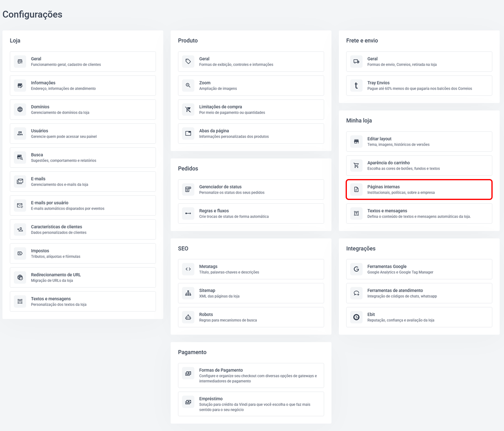The image size is (504, 431).
Task: Click the code brackets icon for Metatags
Action: tap(188, 269)
